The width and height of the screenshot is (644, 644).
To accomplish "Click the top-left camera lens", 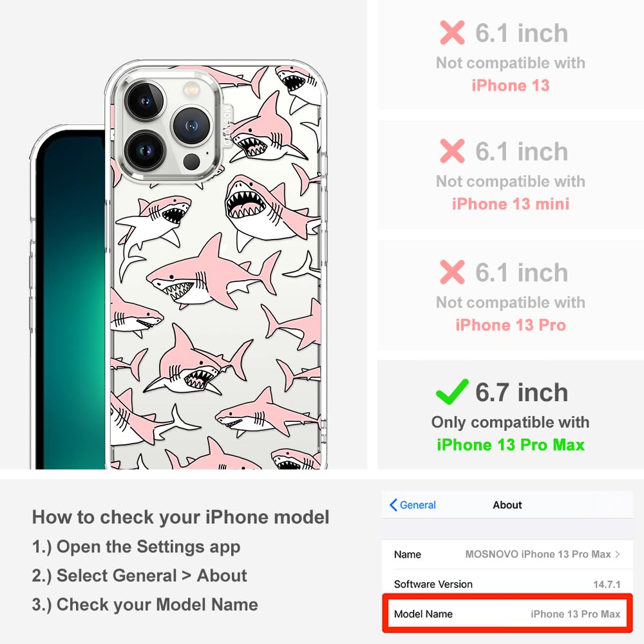I will [146, 101].
